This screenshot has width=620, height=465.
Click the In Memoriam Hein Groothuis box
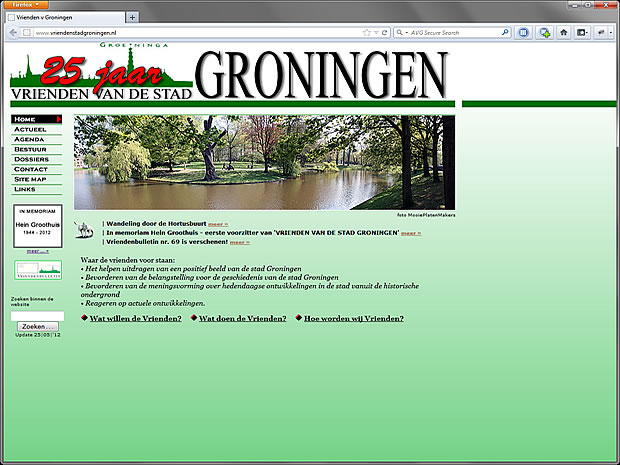[38, 226]
